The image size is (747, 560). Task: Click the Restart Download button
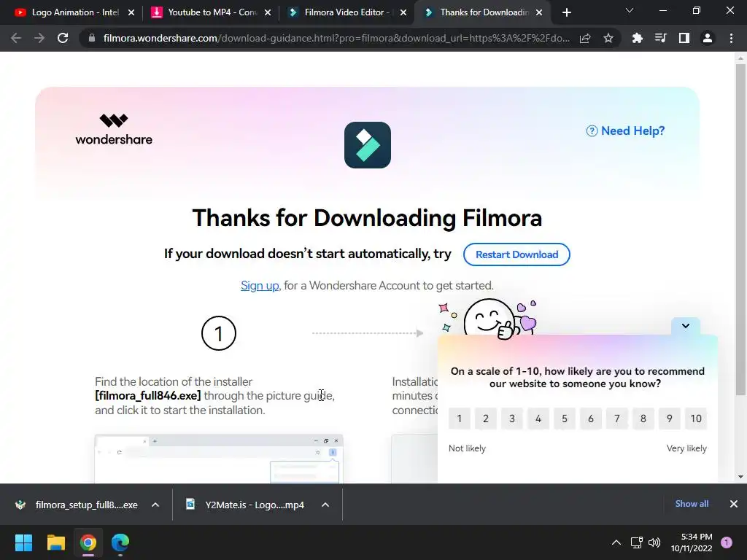[516, 254]
